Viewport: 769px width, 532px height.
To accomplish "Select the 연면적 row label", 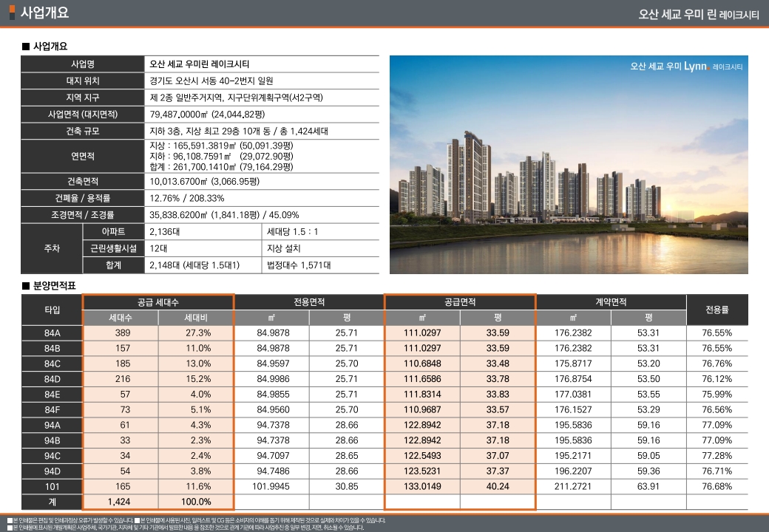I will pyautogui.click(x=82, y=156).
